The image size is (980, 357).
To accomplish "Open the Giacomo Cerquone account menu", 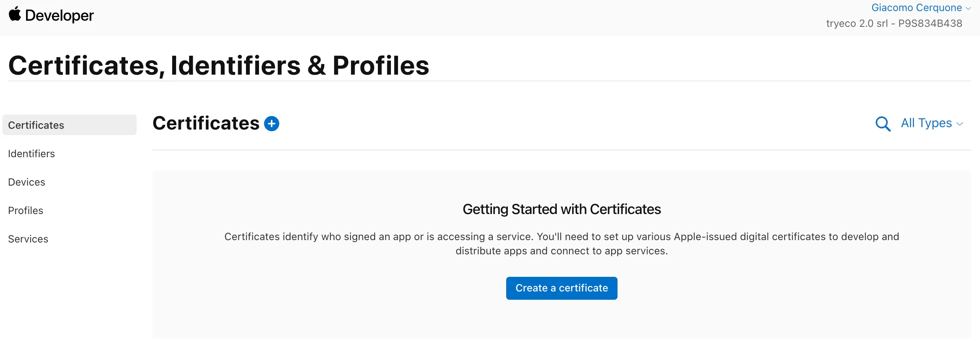I will point(917,8).
